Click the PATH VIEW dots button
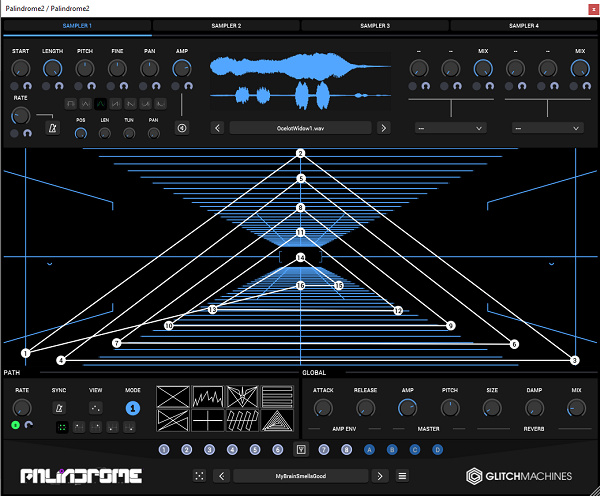This screenshot has height=496, width=600. coord(95,408)
